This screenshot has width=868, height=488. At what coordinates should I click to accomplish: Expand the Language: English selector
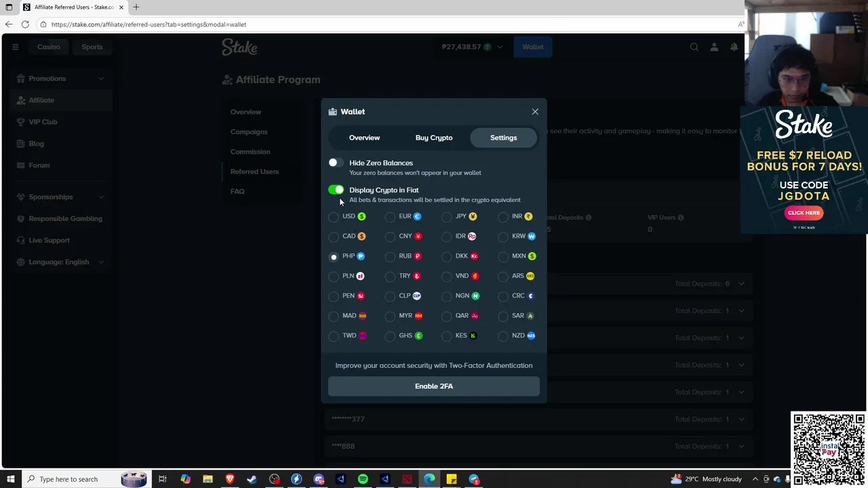[x=61, y=262]
